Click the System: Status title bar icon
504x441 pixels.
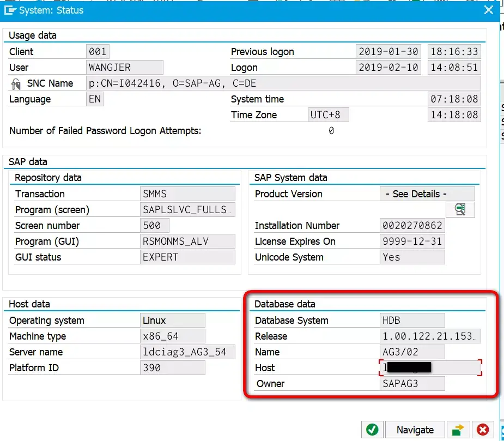(x=10, y=10)
